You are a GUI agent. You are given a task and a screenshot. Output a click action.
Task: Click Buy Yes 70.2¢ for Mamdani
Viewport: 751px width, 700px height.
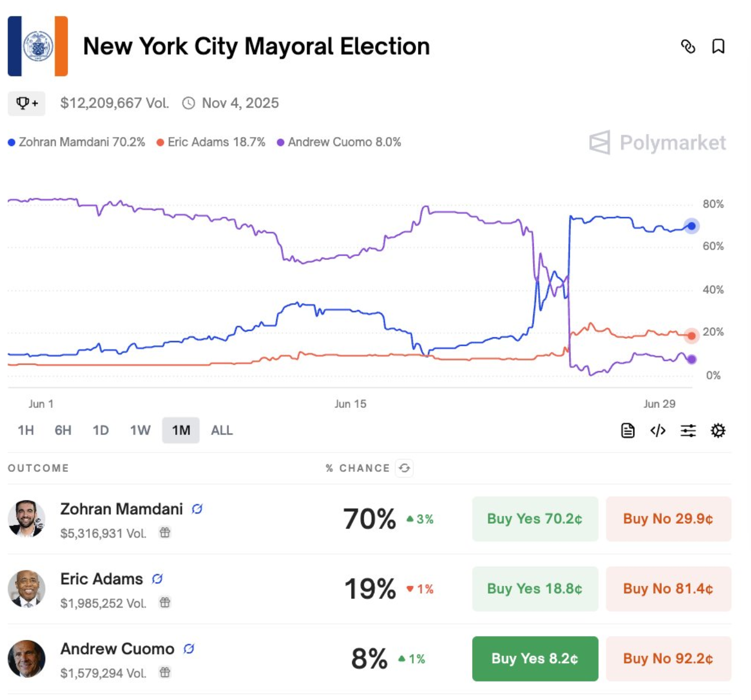tap(535, 519)
